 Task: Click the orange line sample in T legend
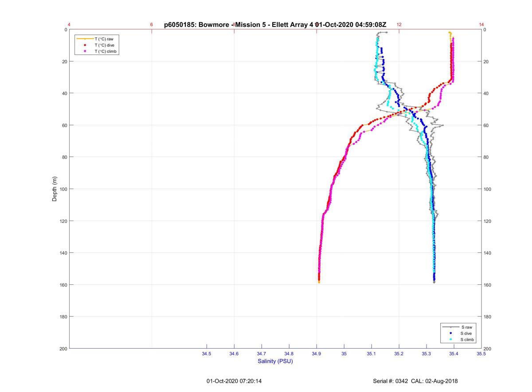tap(85, 39)
